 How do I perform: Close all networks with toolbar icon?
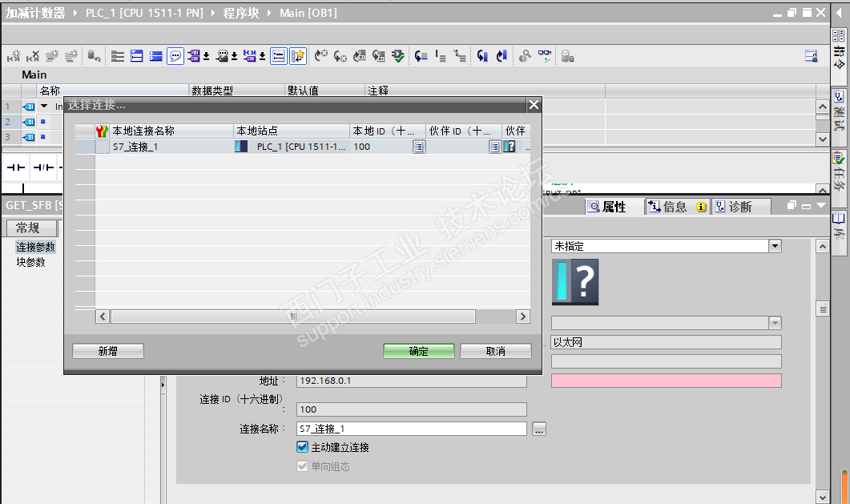coord(156,56)
